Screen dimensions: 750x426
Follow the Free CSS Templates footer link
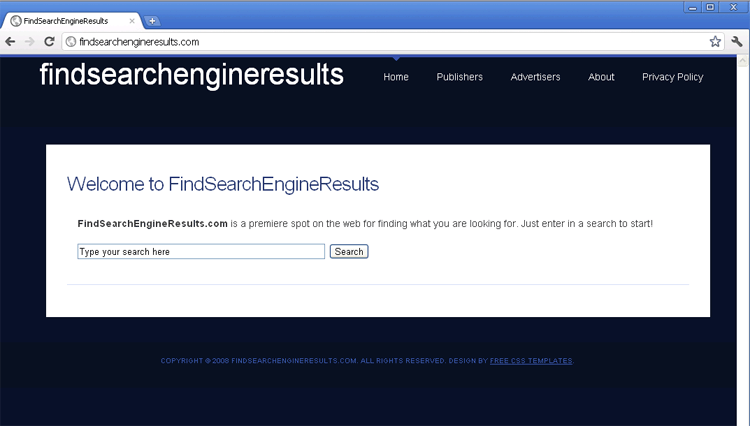point(531,361)
